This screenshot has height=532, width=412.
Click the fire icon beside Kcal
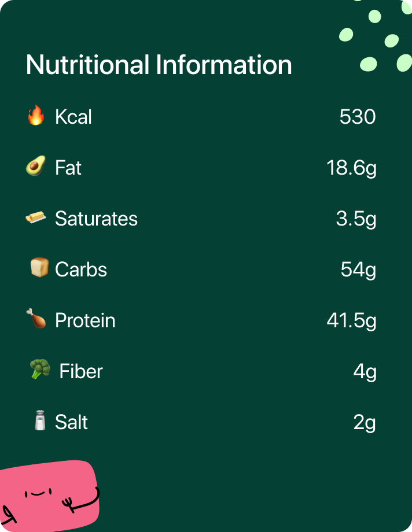click(x=36, y=116)
